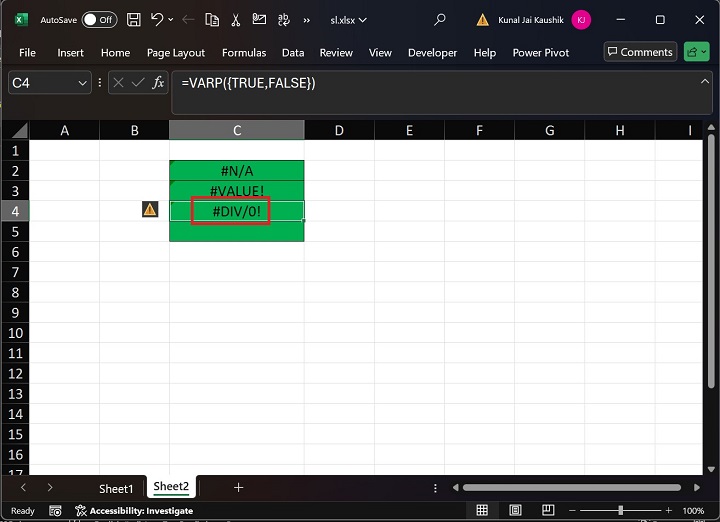
Task: Open the Help tab
Action: [x=484, y=53]
